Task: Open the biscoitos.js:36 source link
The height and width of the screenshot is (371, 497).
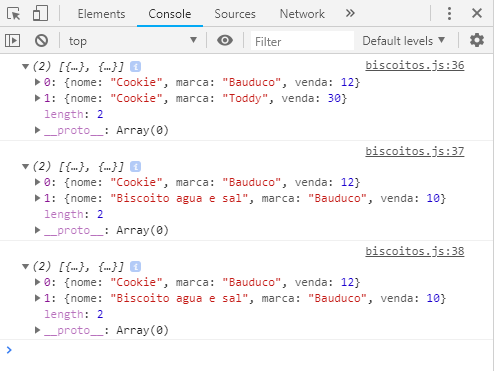Action: [415, 65]
